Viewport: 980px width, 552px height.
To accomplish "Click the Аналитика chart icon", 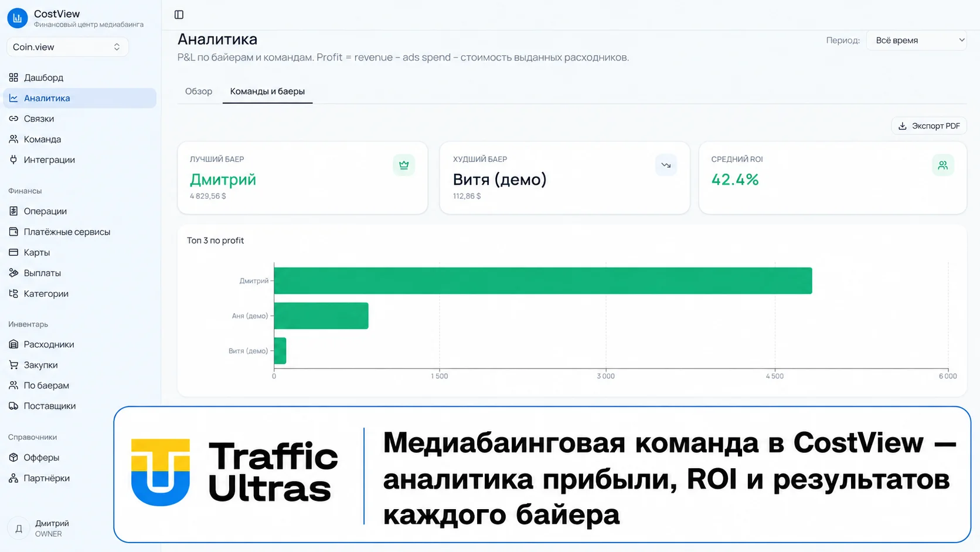I will (13, 98).
